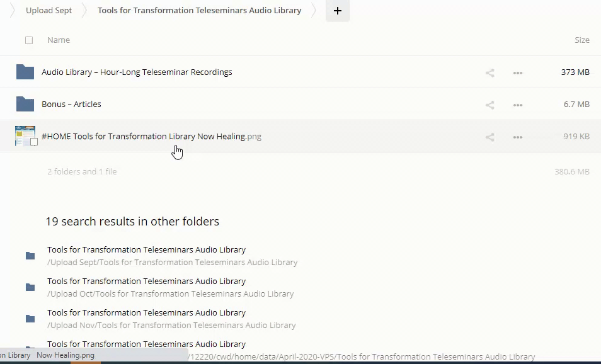Screen dimensions: 601x364
Task: Go to Upload Sept breadcrumb
Action: click(x=49, y=11)
